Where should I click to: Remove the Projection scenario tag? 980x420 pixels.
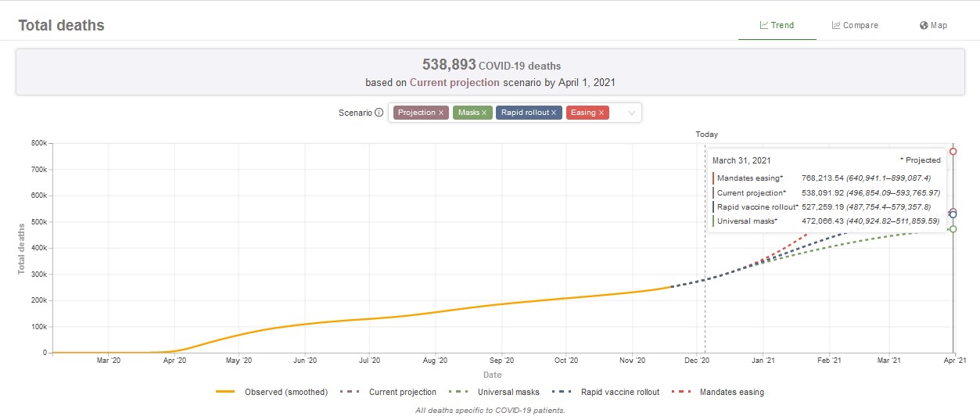pos(441,113)
